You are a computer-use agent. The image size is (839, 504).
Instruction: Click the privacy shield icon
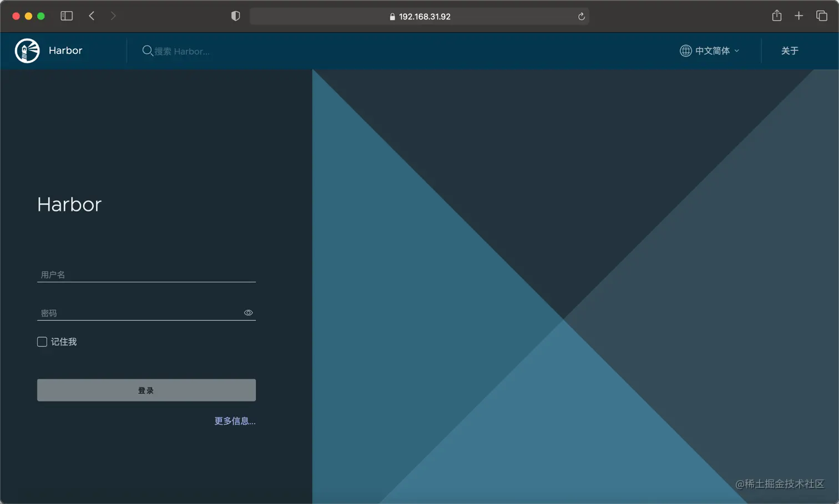point(235,16)
